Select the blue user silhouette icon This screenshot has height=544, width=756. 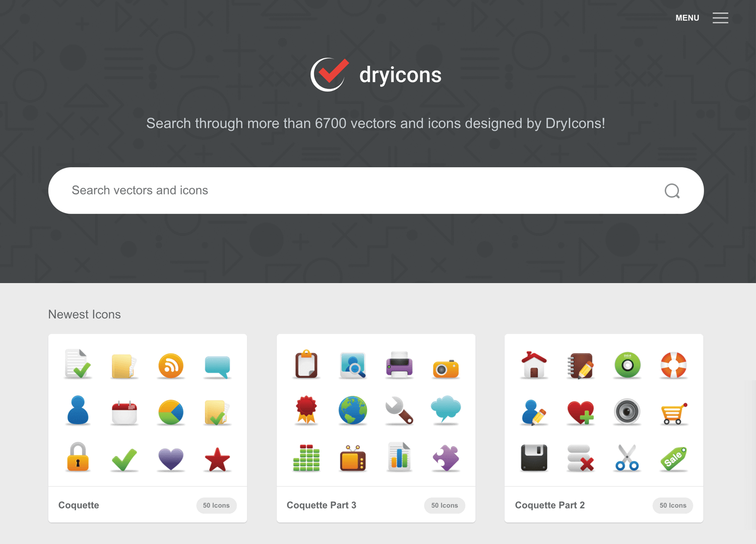78,410
